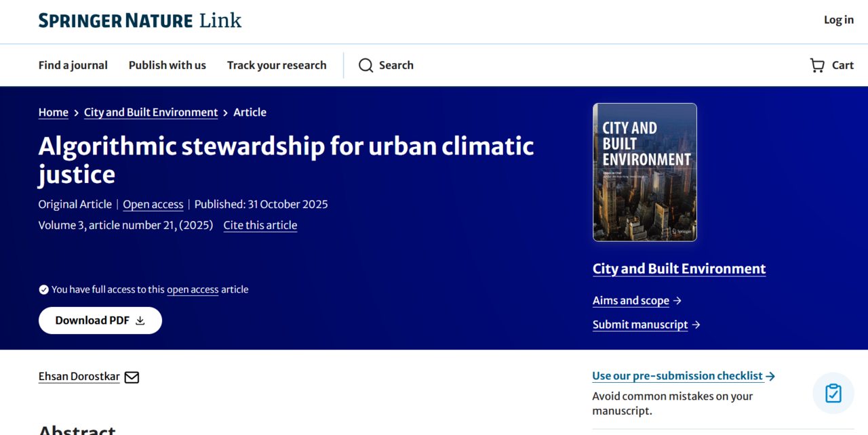View the shopping Cart icon
Viewport: 868px width, 435px height.
point(816,65)
